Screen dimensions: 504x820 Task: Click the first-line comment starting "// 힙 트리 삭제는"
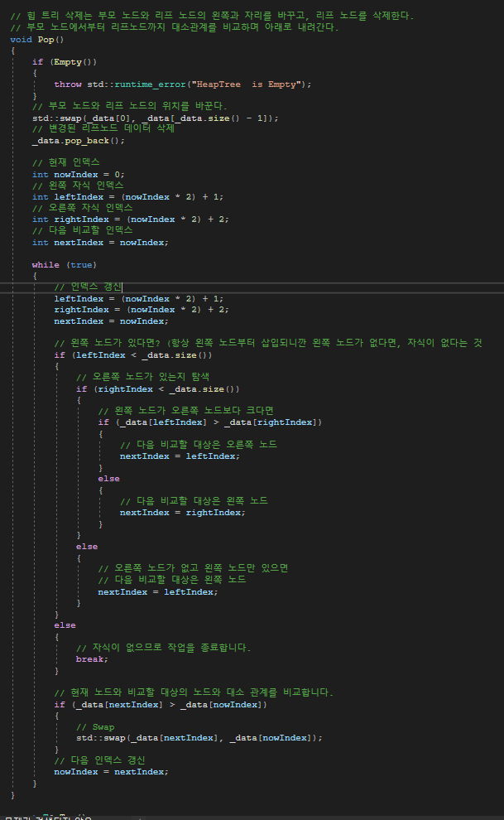tap(212, 17)
